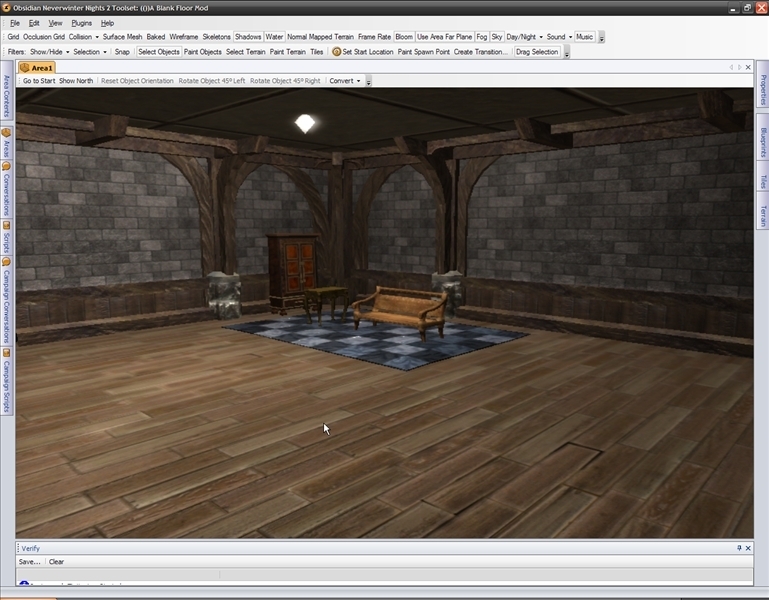Open the Areas side panel icon
Screen dimensions: 769x600
6,133
